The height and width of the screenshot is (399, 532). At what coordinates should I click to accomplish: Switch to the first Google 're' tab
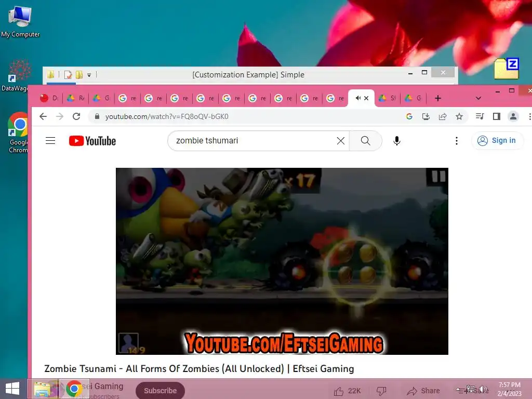point(128,98)
